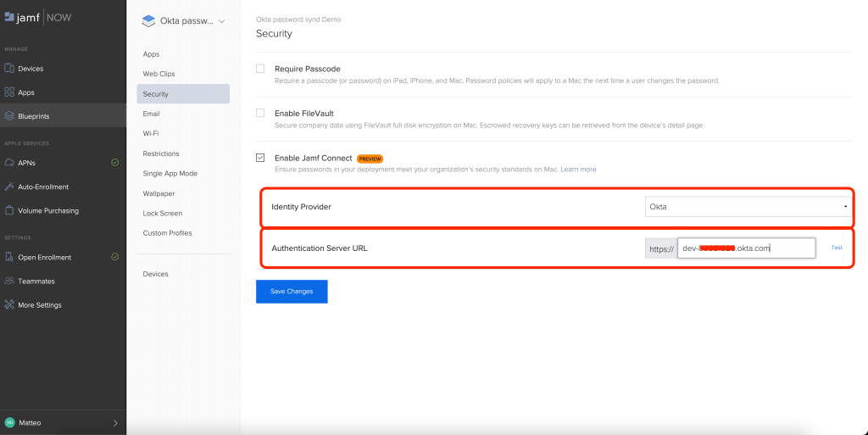Click the Jamf Now logo
The width and height of the screenshot is (868, 435).
[40, 17]
